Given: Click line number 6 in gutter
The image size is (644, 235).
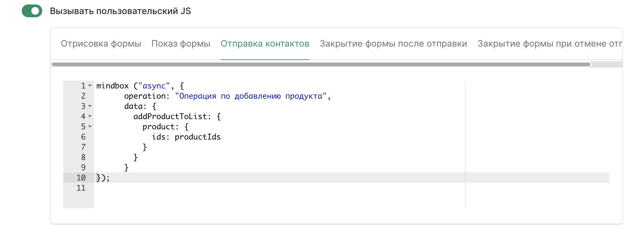Looking at the screenshot, I should coord(83,137).
